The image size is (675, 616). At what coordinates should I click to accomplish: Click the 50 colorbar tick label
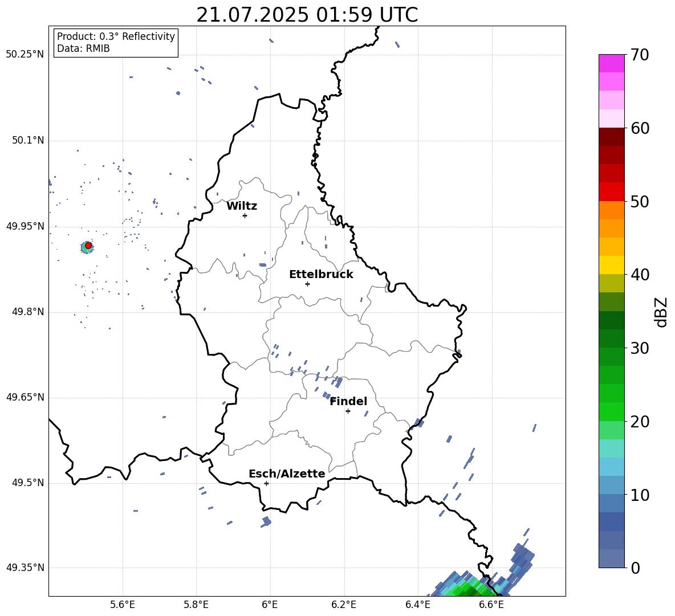(x=640, y=202)
